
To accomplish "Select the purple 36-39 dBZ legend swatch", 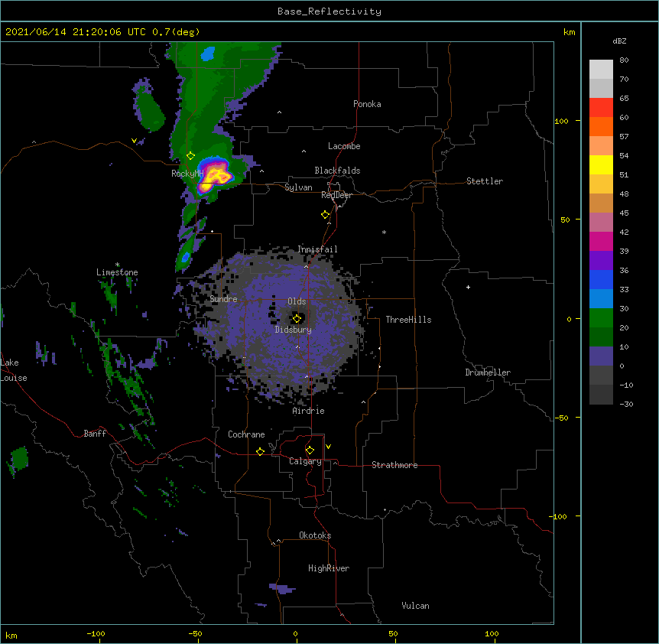I will pos(601,260).
